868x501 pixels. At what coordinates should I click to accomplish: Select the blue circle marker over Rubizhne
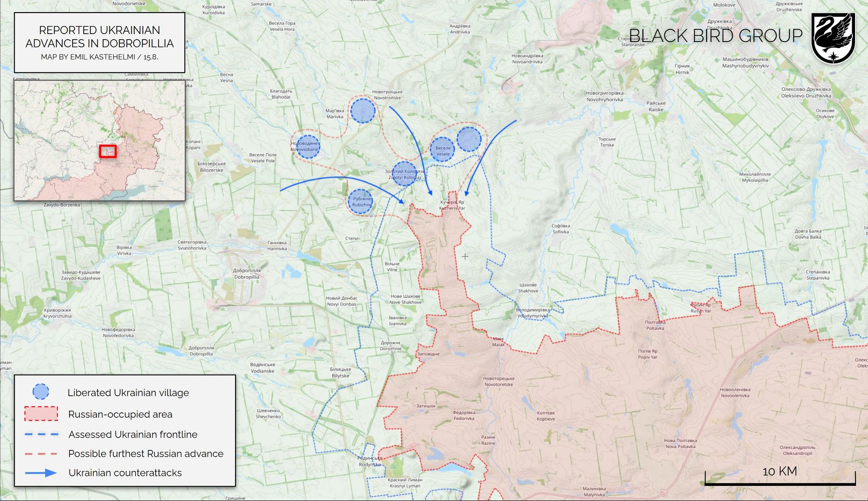(360, 202)
